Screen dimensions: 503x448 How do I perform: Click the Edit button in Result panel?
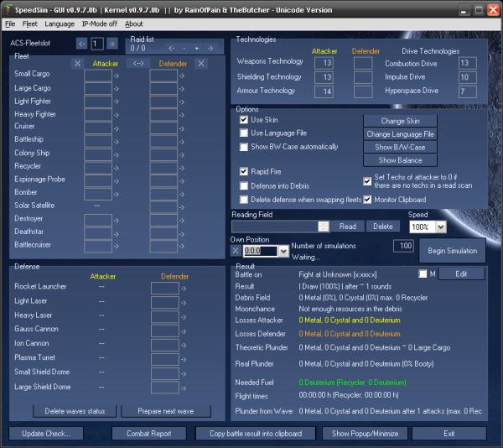[x=461, y=273]
